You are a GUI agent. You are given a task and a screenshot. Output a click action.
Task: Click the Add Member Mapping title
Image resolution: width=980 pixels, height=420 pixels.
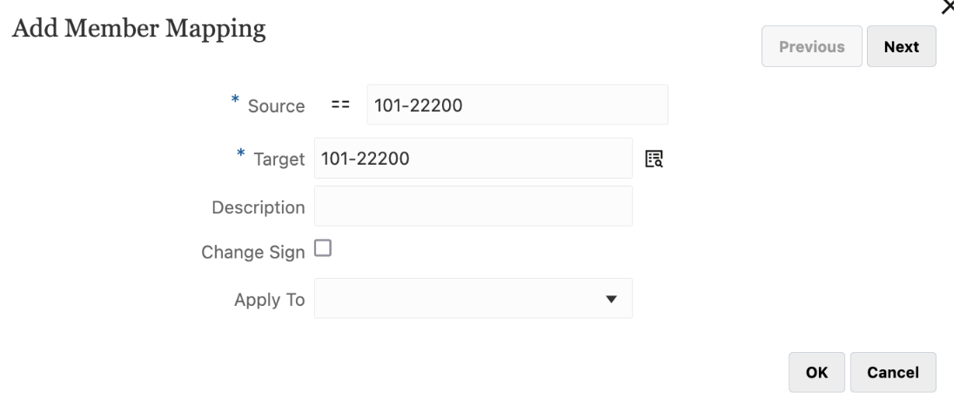(137, 30)
